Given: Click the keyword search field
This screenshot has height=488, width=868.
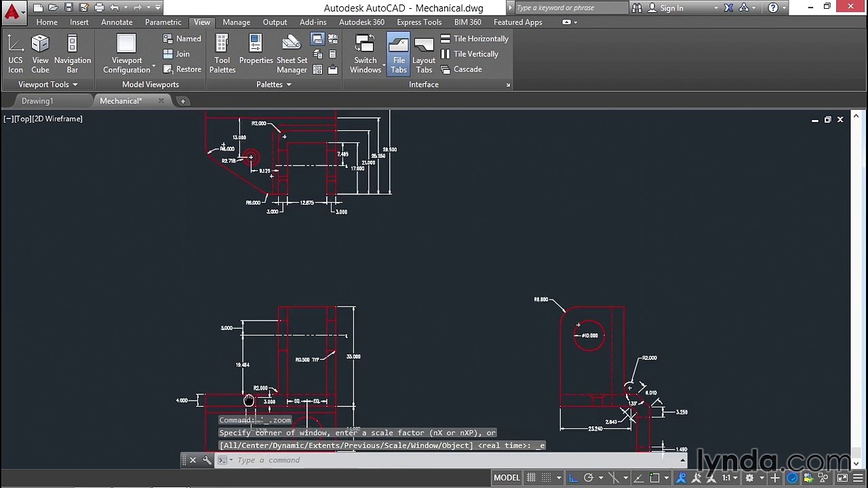Looking at the screenshot, I should [x=571, y=8].
